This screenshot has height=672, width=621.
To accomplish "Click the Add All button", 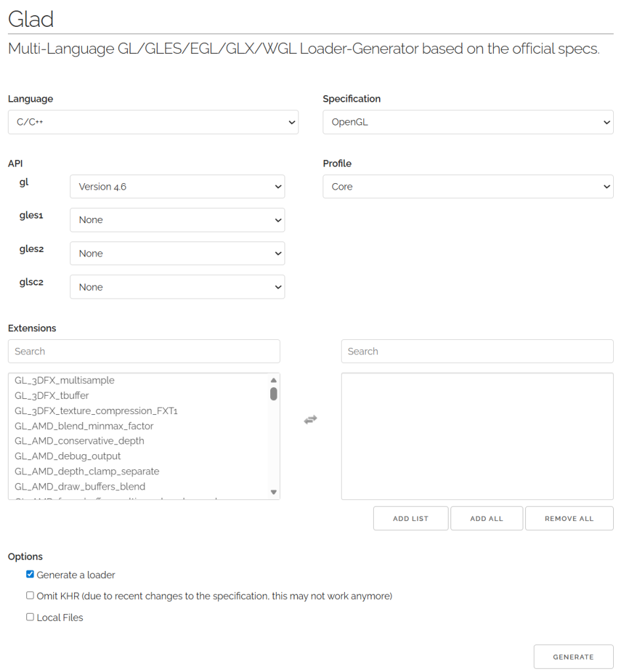I will (x=487, y=518).
